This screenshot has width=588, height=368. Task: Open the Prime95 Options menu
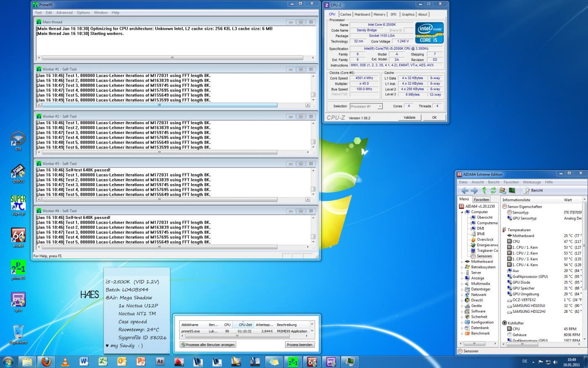[x=83, y=13]
